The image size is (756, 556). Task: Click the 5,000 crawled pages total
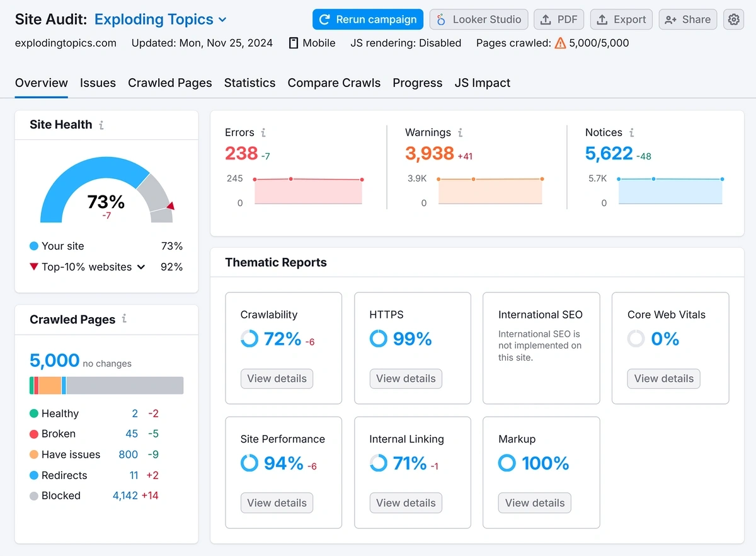pyautogui.click(x=55, y=361)
